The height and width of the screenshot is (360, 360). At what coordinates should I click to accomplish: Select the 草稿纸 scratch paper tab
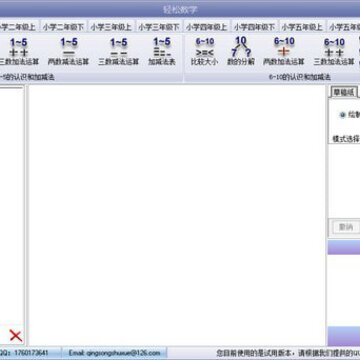tap(344, 92)
